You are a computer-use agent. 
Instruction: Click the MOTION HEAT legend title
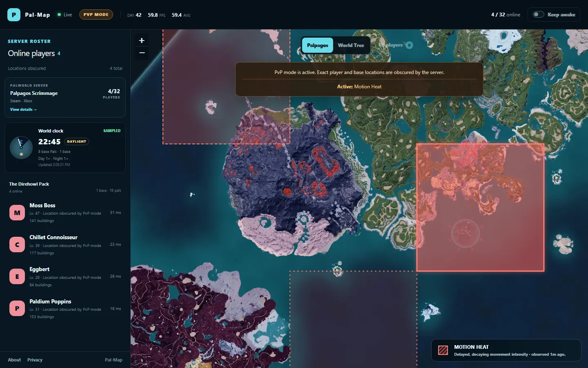tap(471, 347)
